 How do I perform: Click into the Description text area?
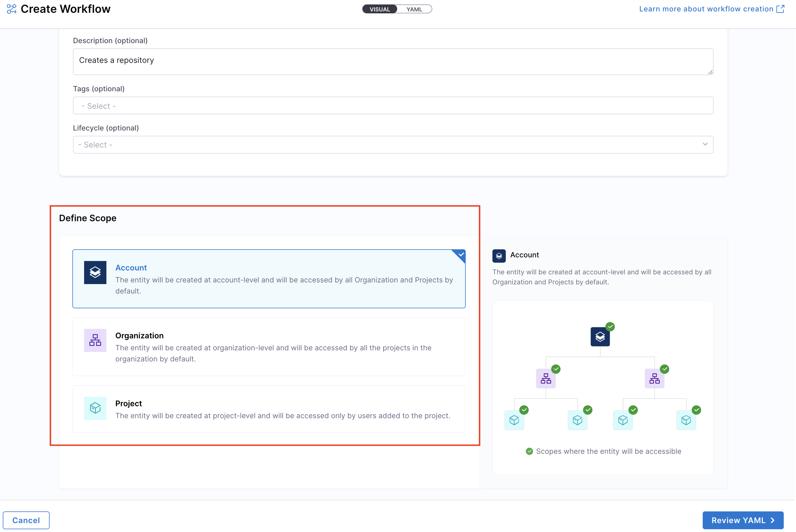392,62
